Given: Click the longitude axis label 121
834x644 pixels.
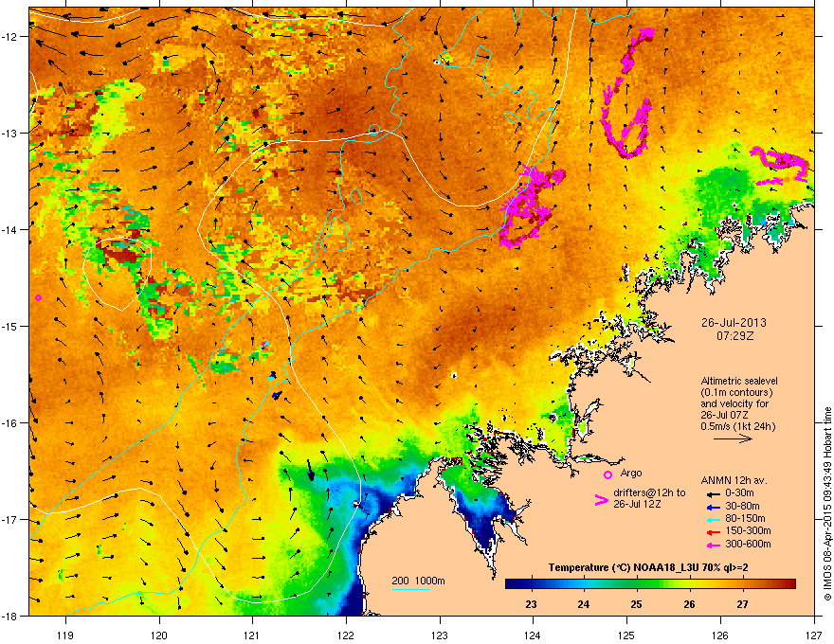Looking at the screenshot, I should pos(253,635).
